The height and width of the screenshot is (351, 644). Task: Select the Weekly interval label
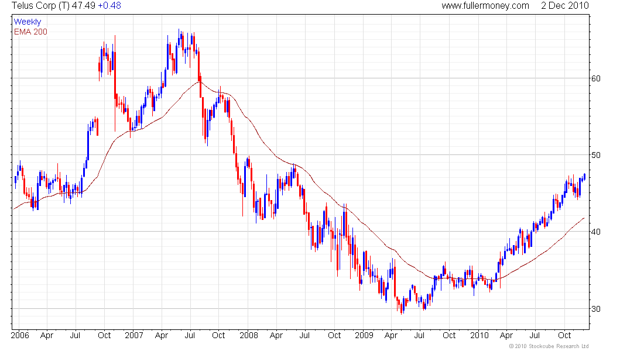pos(28,22)
